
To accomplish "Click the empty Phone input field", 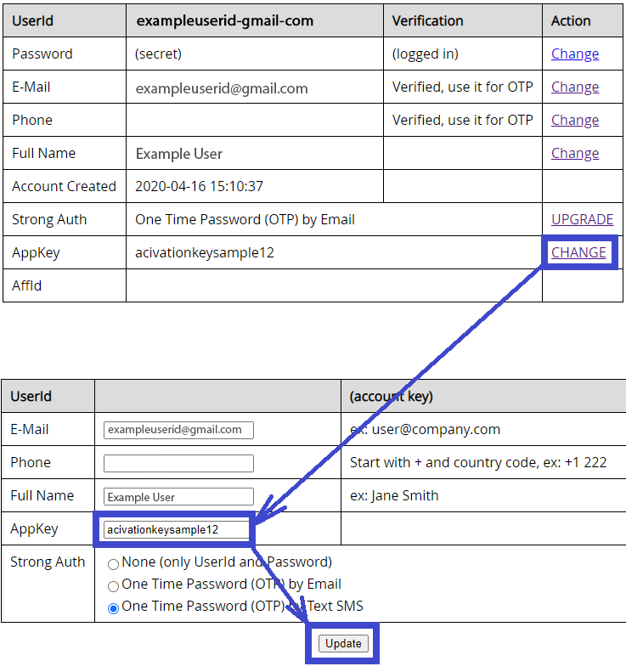I will point(178,463).
